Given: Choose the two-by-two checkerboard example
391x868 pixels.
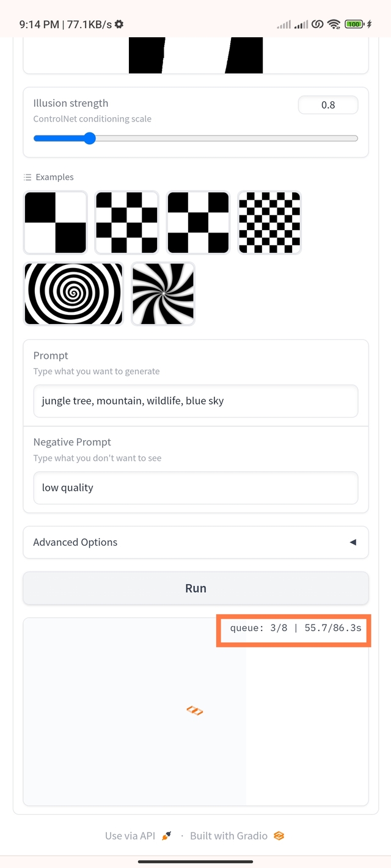Looking at the screenshot, I should [55, 222].
